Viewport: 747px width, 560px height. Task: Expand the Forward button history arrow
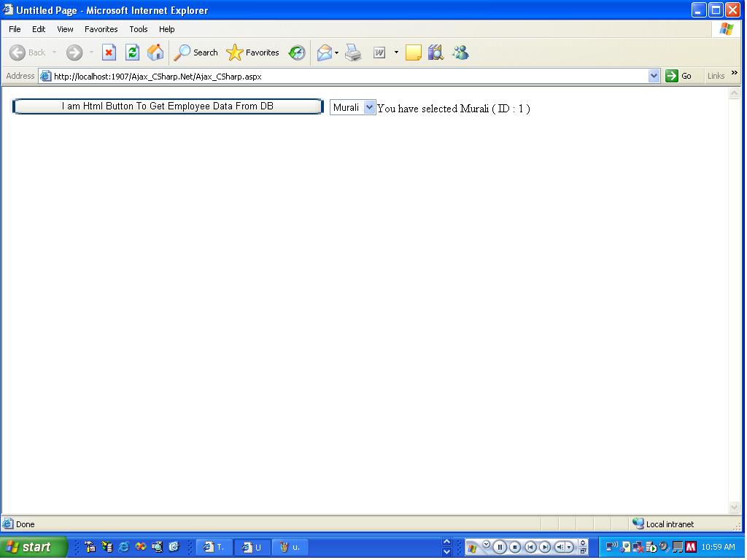click(x=91, y=52)
